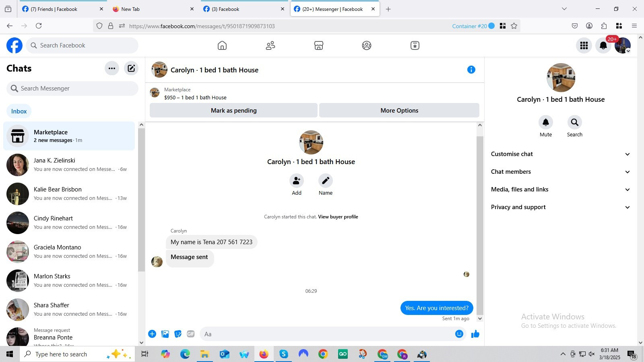
Task: Open chat with Jana K. Zielinski
Action: click(x=69, y=165)
